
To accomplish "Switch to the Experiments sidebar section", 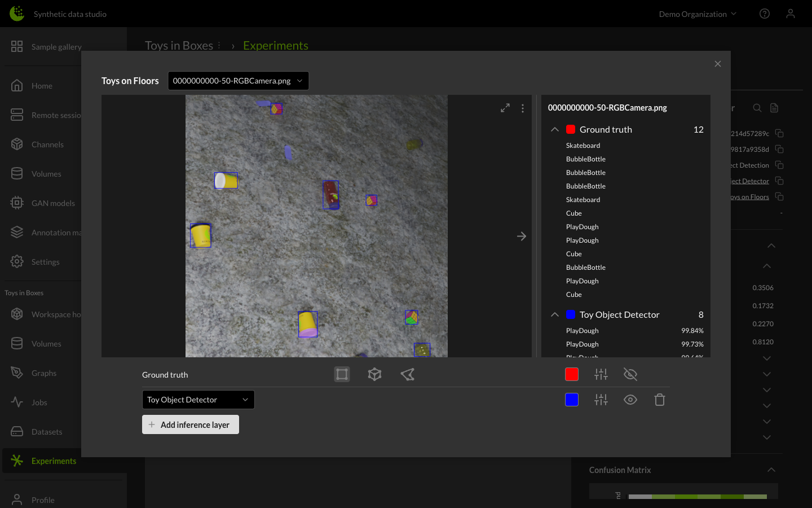I will (x=54, y=461).
